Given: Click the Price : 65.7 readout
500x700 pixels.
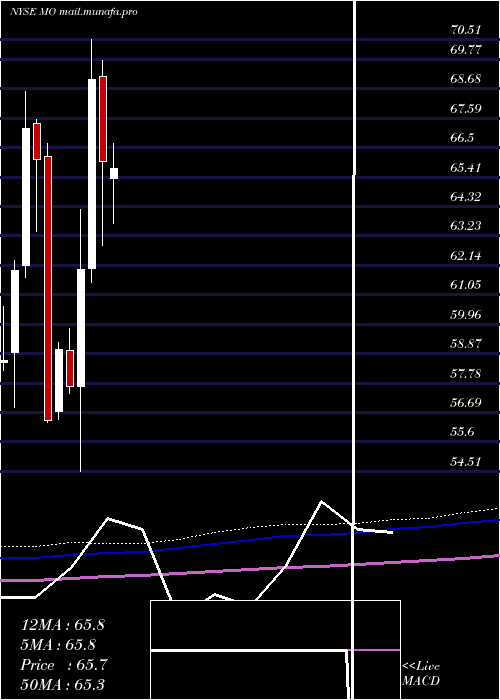Looking at the screenshot, I should click(x=63, y=665).
